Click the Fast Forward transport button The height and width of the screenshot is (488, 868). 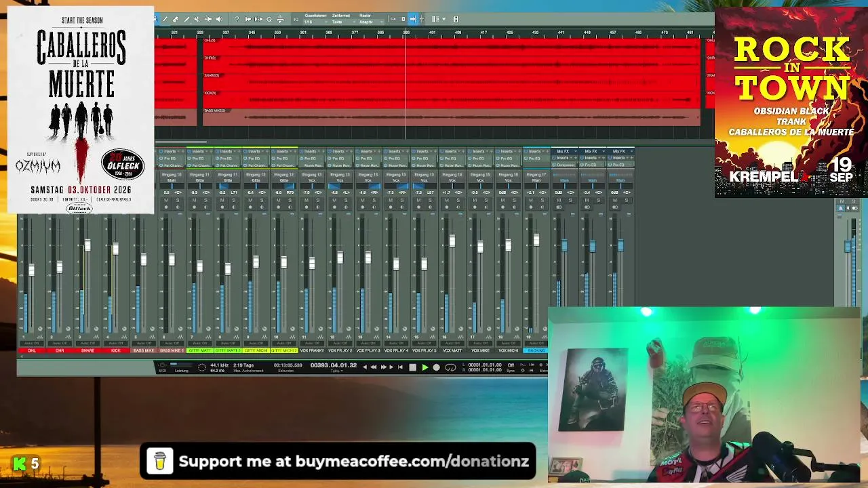pos(384,367)
